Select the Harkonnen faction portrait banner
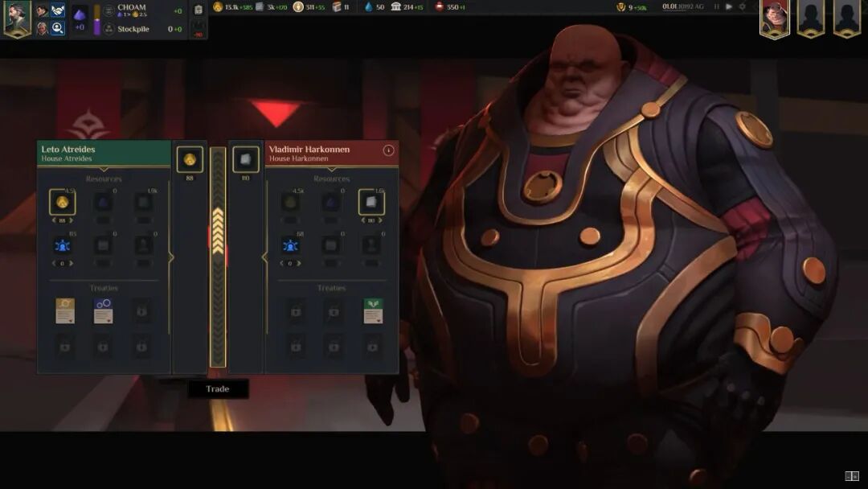868x489 pixels. click(x=775, y=19)
